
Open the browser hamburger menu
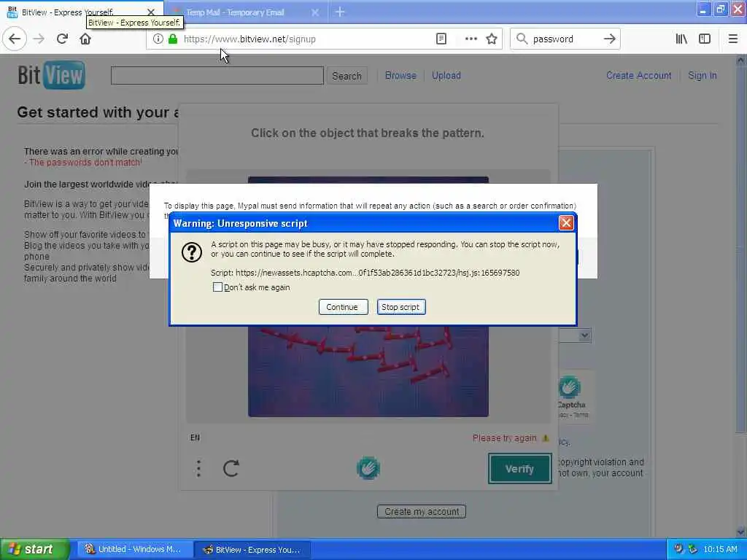tap(733, 39)
